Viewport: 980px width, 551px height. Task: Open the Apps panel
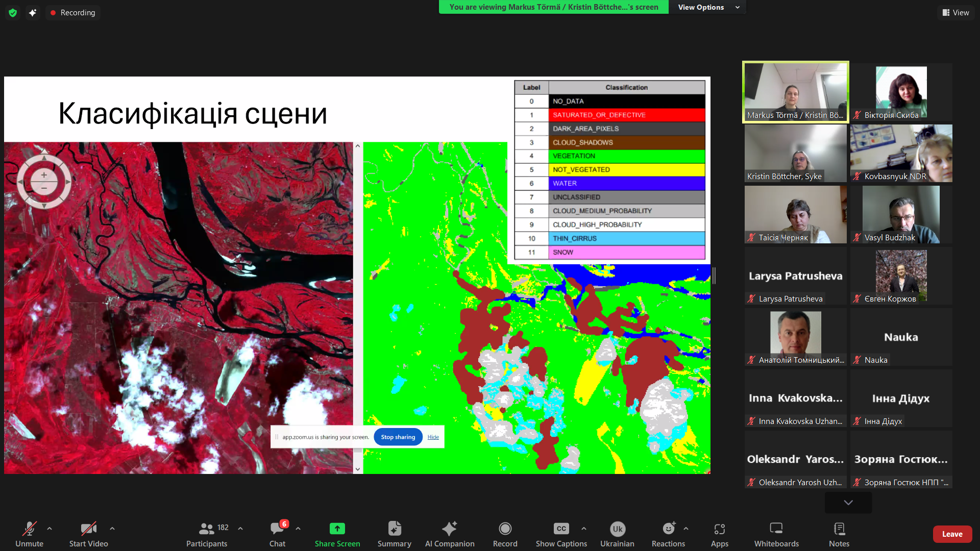coord(720,534)
